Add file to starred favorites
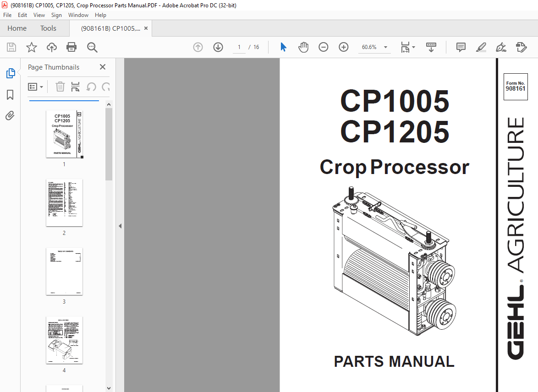 pos(32,47)
